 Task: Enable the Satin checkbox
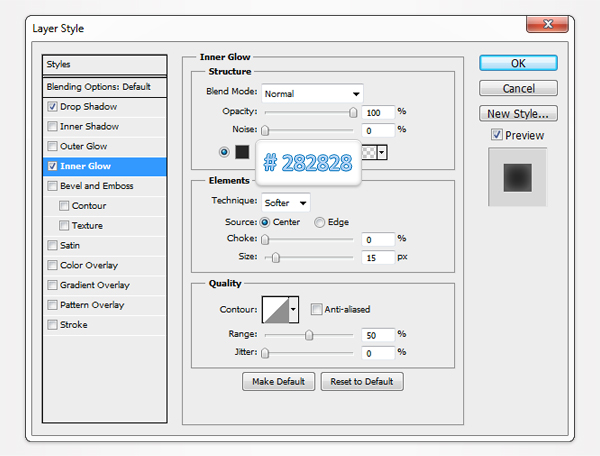tap(52, 246)
